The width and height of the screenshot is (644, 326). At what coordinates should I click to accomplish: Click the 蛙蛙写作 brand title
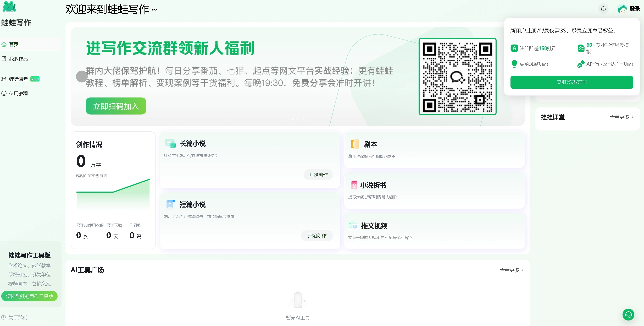coord(16,23)
